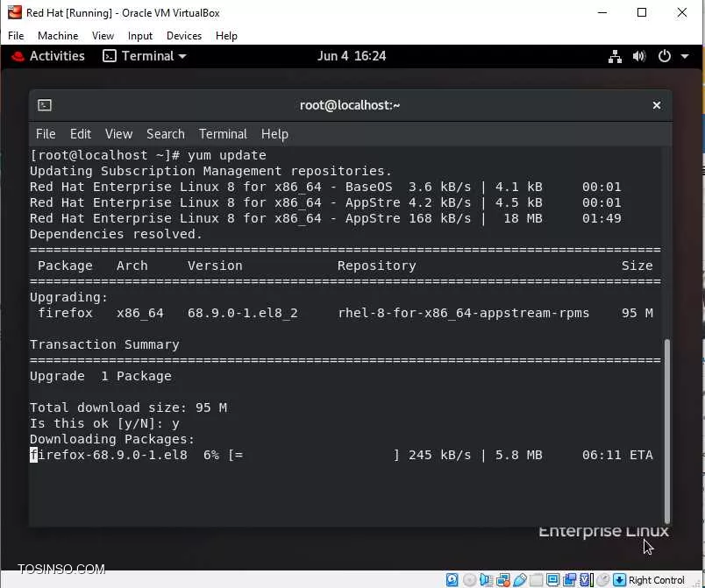Open VirtualBox Help menu
Image resolution: width=705 pixels, height=588 pixels.
pyautogui.click(x=226, y=35)
